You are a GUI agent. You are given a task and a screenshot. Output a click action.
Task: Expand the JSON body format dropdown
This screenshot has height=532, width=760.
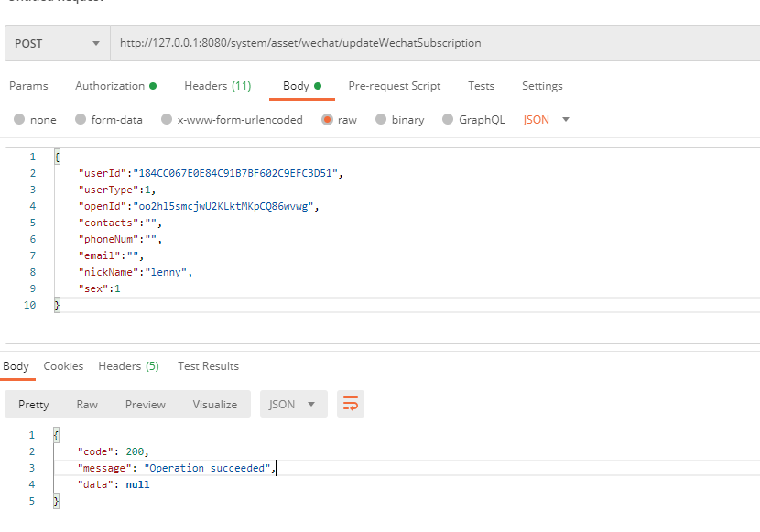click(546, 120)
